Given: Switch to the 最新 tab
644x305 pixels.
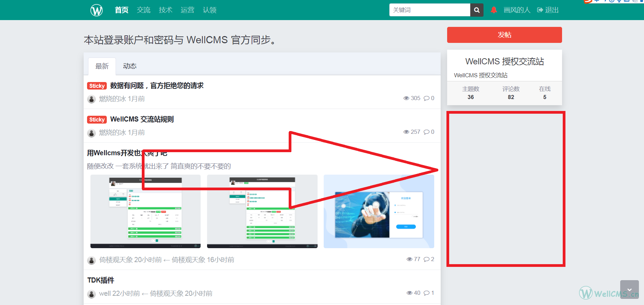Looking at the screenshot, I should click(x=102, y=66).
